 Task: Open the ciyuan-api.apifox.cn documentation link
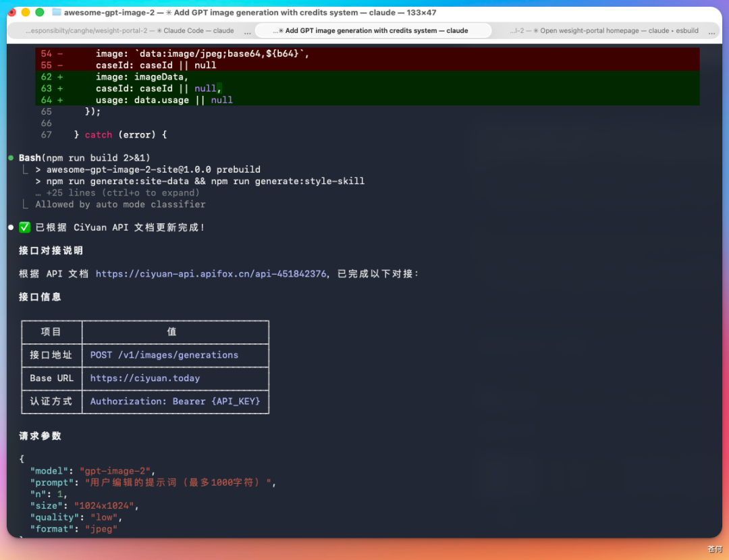tap(211, 274)
